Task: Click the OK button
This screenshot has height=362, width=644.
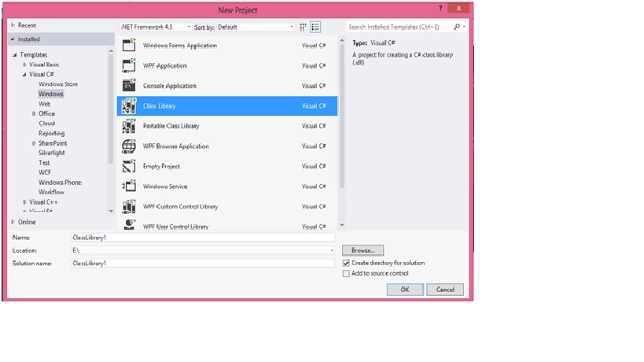Action: coord(405,290)
